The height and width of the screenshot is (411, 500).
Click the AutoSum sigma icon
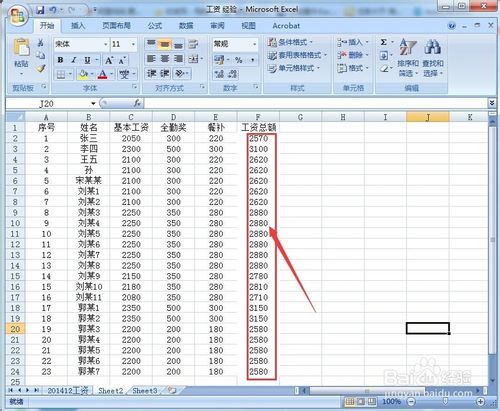(x=384, y=42)
